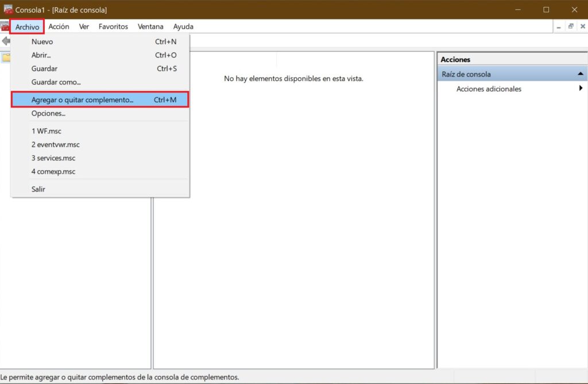The image size is (588, 384).
Task: Open the Ver menu
Action: pyautogui.click(x=84, y=26)
